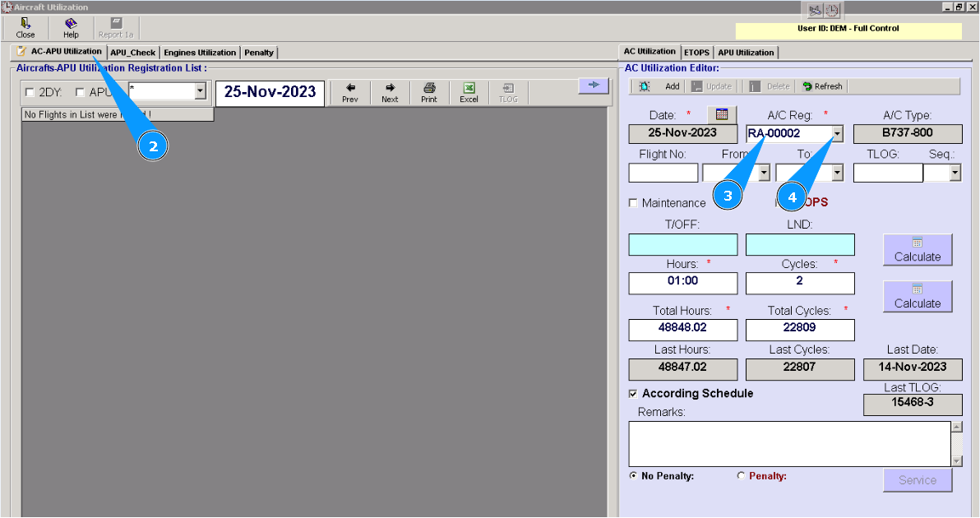Uncheck According Schedule checkbox
The height and width of the screenshot is (518, 980).
tap(633, 394)
